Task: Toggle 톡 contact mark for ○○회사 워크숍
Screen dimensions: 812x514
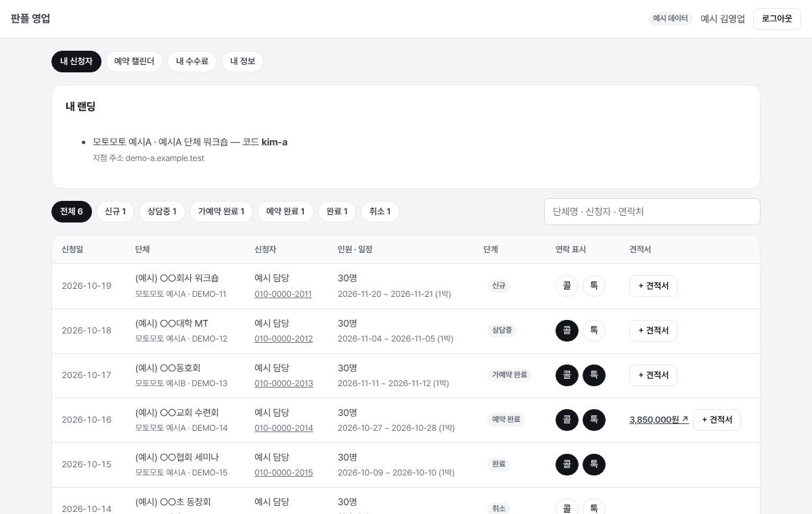Action: click(x=594, y=286)
